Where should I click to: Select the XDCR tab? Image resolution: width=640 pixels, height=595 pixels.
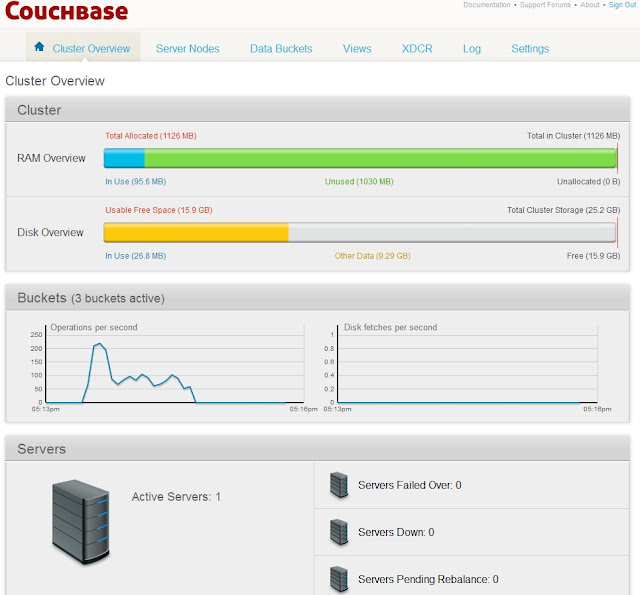417,49
